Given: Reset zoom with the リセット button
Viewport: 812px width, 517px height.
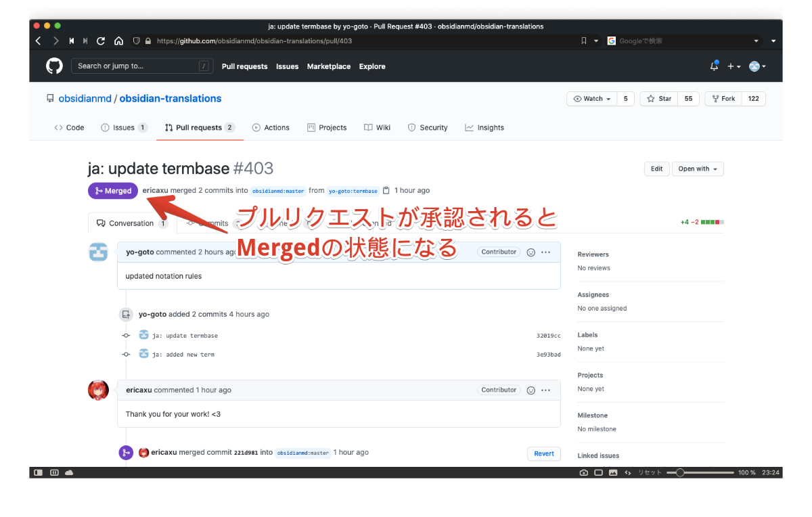Looking at the screenshot, I should coord(650,472).
